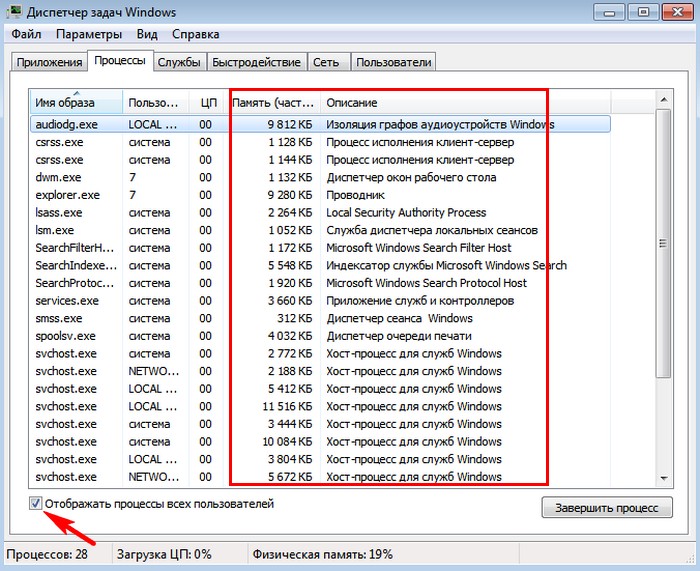Uncheck Отображать процессы всех пользователей checkbox

pos(37,504)
